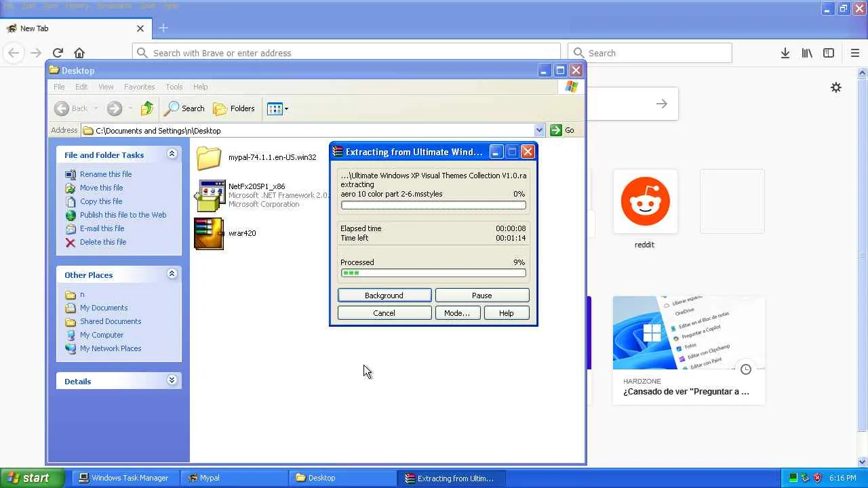
Task: Collapse the Other Places panel
Action: (172, 274)
